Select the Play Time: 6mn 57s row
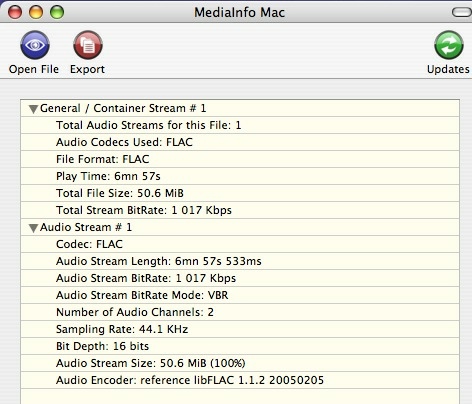The image size is (472, 404). coord(240,176)
